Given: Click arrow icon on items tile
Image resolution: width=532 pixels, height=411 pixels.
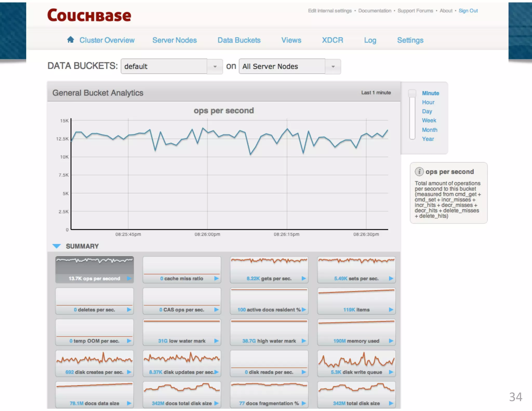Looking at the screenshot, I should [391, 309].
